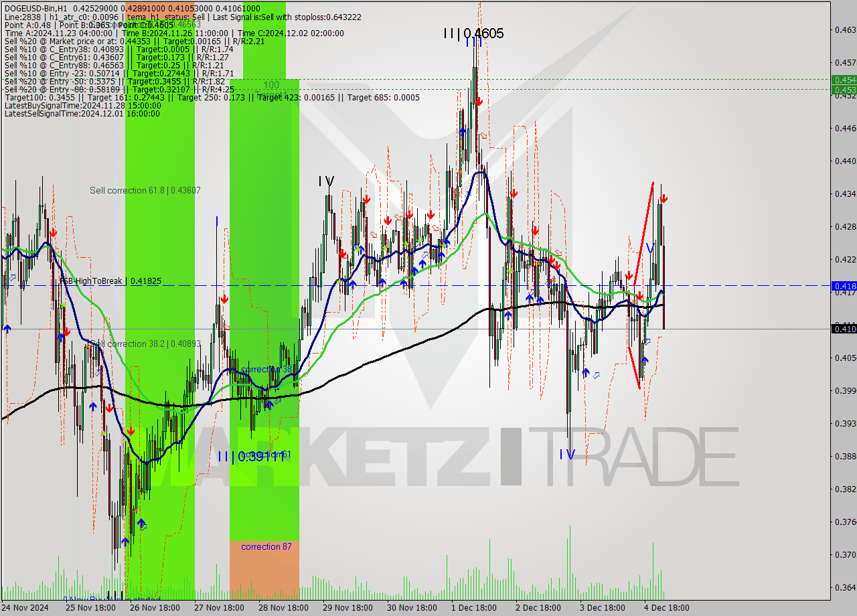Click the '100' label in green zone
Screen dimensions: 857x616
[x=271, y=85]
